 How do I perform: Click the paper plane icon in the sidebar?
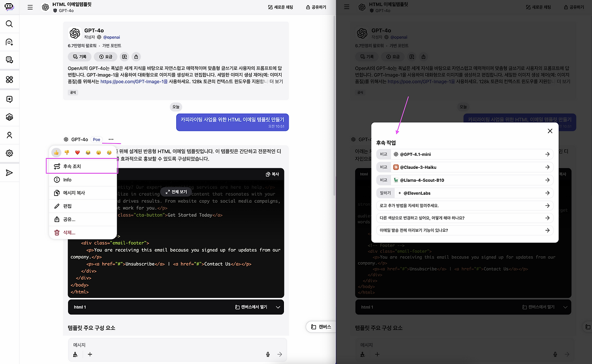[x=9, y=173]
